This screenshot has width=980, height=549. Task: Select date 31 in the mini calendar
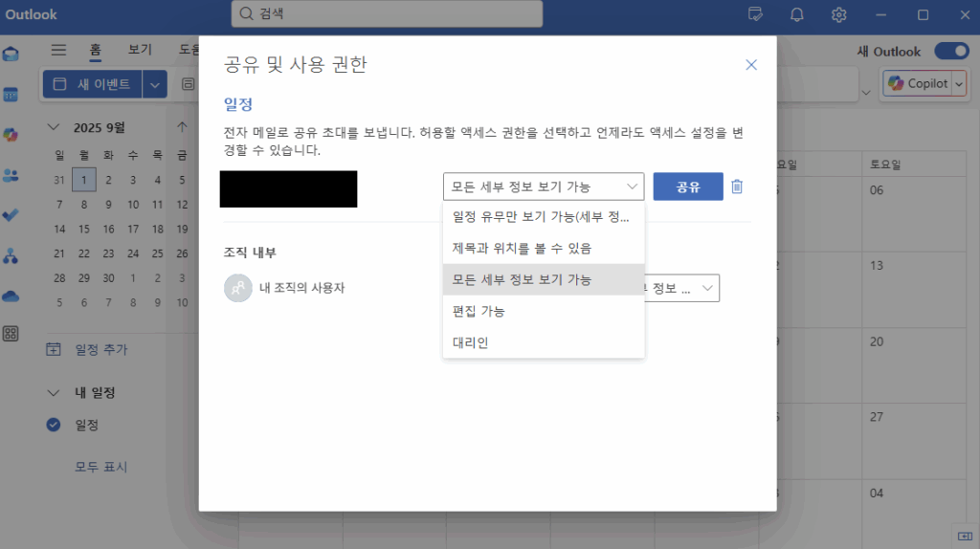click(59, 180)
